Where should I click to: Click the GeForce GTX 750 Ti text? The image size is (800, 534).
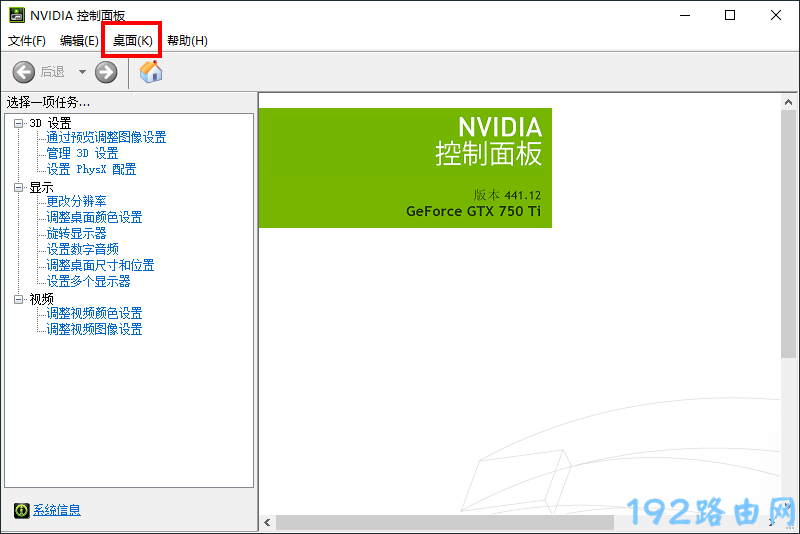click(x=473, y=211)
